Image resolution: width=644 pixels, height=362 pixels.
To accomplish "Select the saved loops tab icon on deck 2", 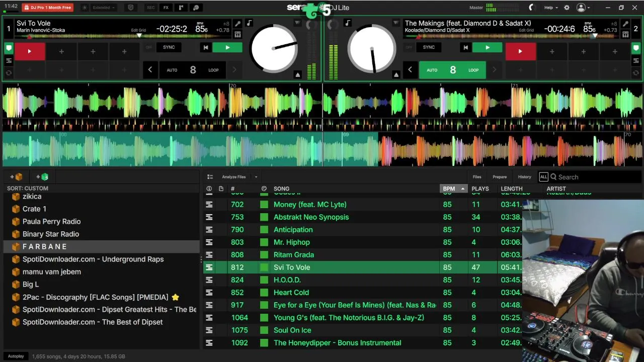I will pos(635,61).
